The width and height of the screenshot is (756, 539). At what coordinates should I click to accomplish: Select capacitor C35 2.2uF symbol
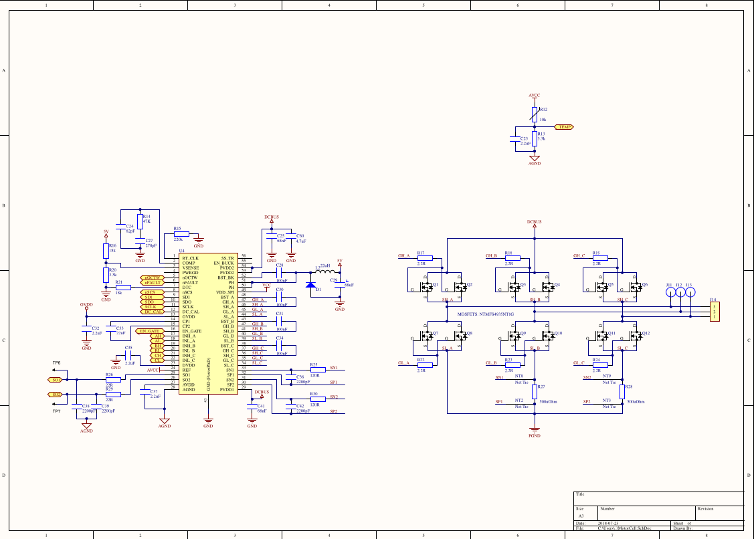pyautogui.click(x=130, y=355)
